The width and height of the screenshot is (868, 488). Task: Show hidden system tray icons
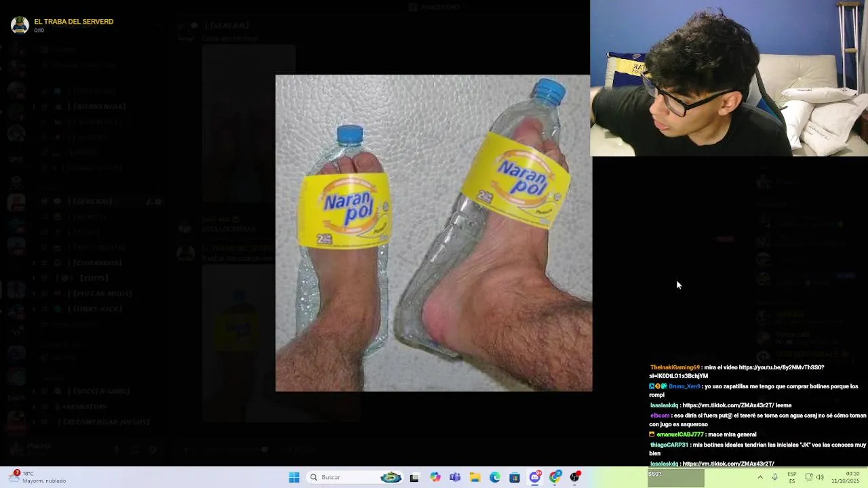point(760,477)
